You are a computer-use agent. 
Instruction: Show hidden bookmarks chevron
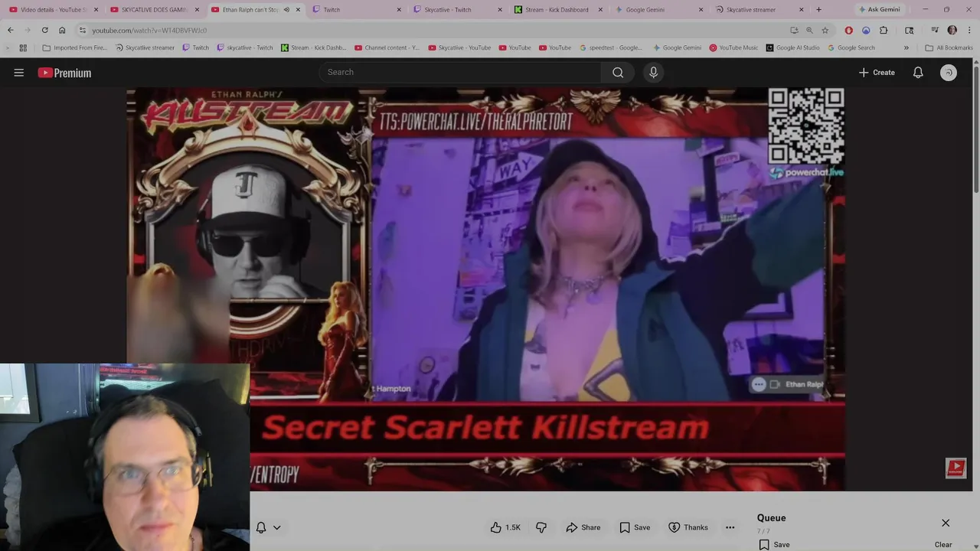906,47
